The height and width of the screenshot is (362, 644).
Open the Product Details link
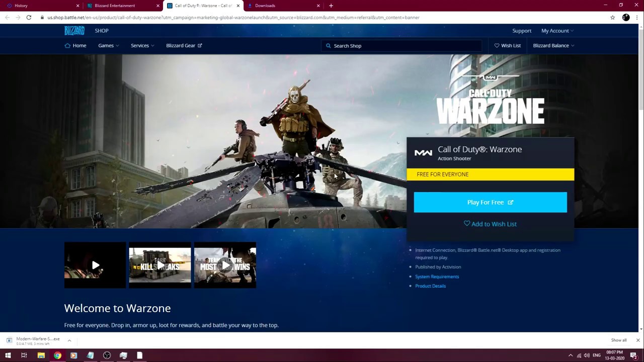point(430,286)
